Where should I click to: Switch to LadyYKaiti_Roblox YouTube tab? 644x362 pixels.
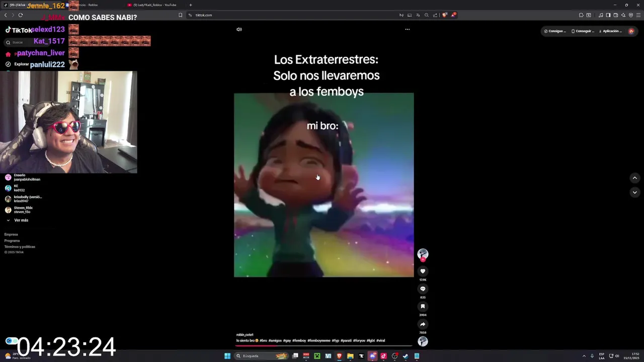(x=155, y=5)
